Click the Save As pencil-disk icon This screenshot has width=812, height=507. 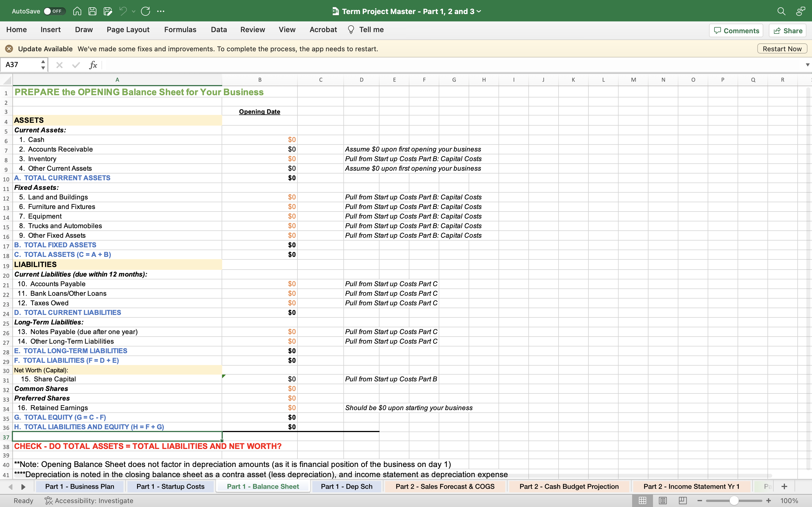click(108, 11)
